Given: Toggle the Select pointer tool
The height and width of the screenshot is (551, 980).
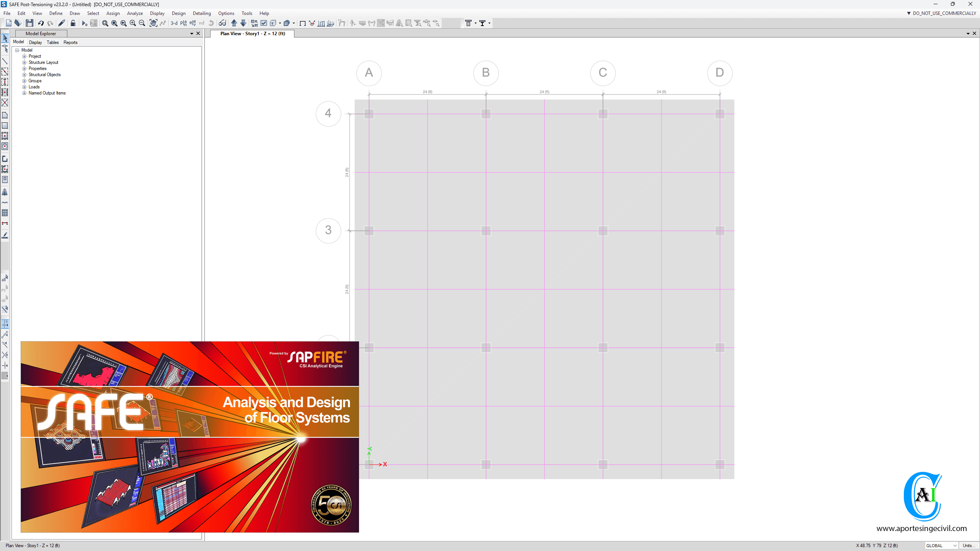Looking at the screenshot, I should tap(5, 38).
